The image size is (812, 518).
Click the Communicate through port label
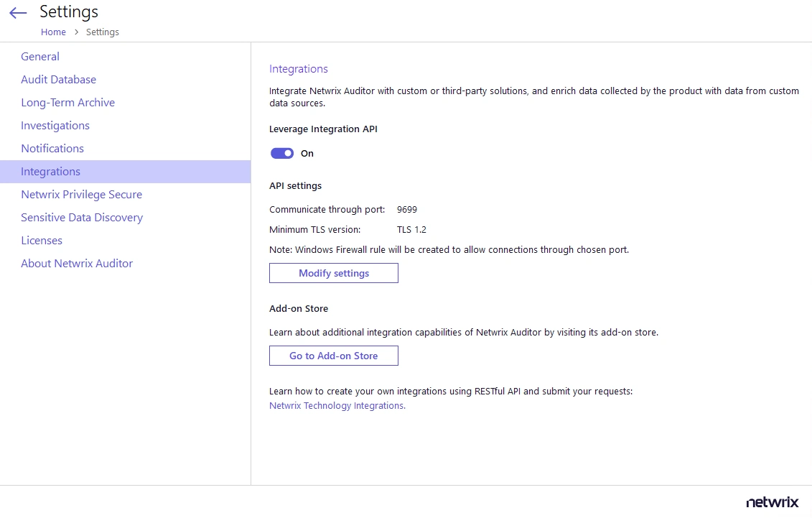click(x=327, y=209)
